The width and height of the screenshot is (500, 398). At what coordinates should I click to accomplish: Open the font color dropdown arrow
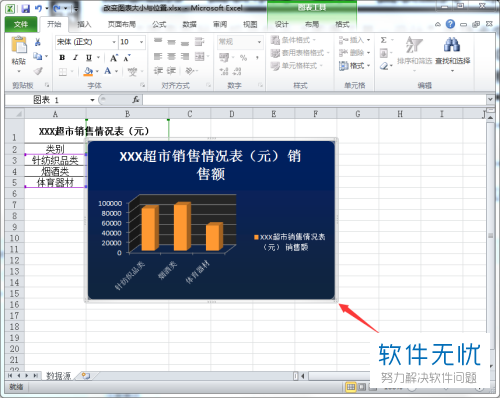(x=117, y=71)
